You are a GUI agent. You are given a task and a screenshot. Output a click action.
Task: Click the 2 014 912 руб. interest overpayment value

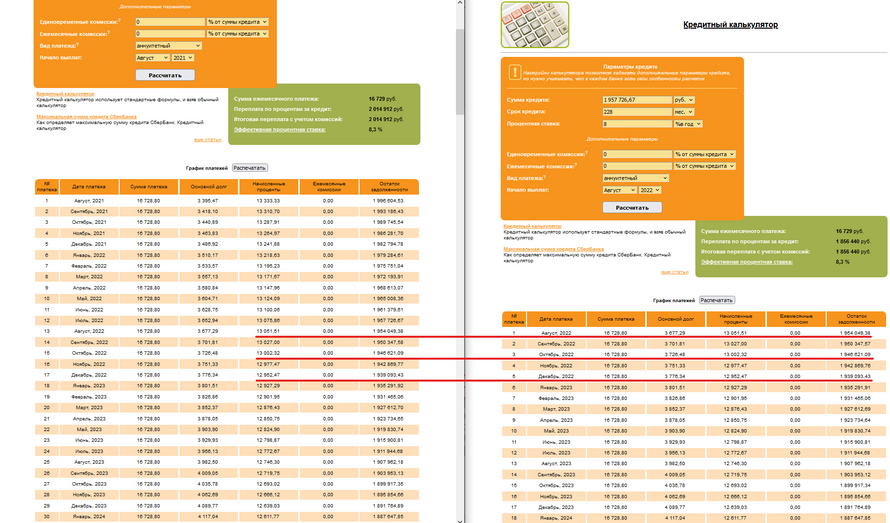[x=386, y=109]
